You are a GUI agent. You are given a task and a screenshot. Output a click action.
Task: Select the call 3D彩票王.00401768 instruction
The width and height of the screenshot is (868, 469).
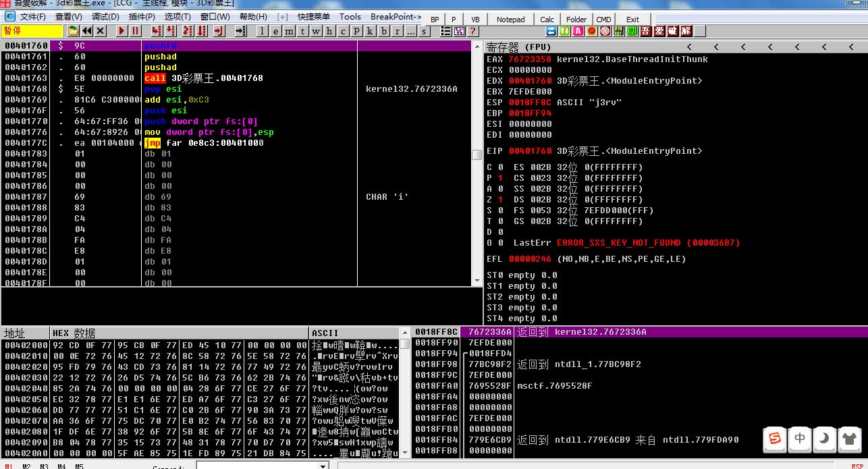(204, 78)
